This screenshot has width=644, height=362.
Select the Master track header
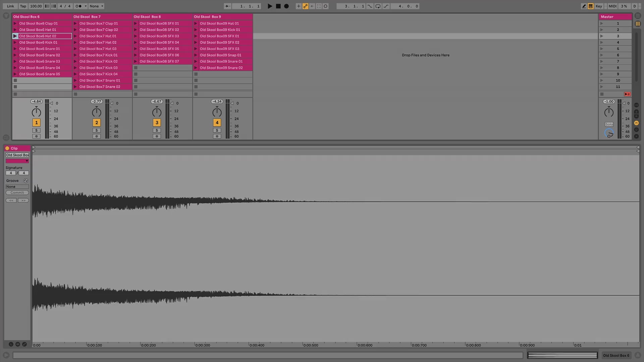[615, 16]
